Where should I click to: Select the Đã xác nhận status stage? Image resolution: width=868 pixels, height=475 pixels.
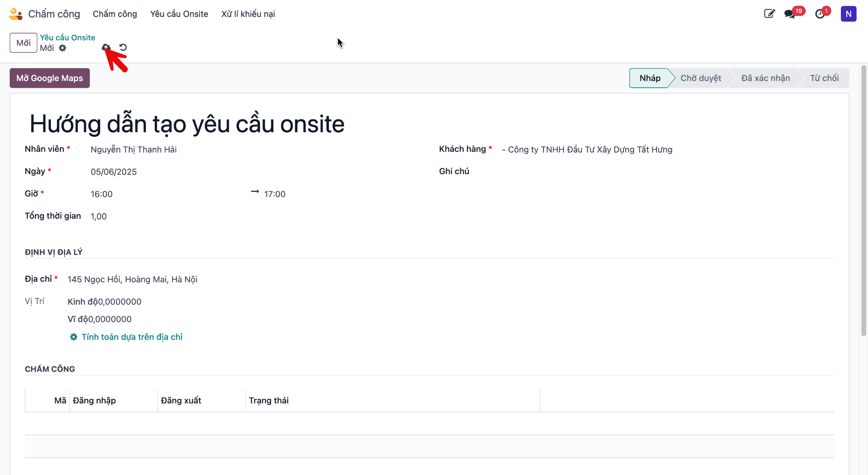(x=765, y=78)
